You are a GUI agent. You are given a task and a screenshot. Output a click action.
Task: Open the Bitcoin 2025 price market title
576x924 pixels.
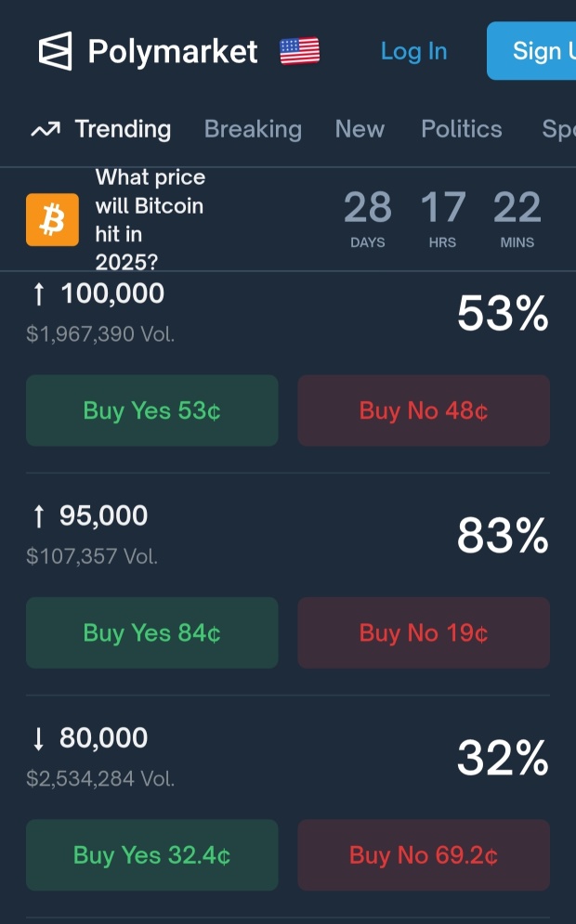pos(151,219)
